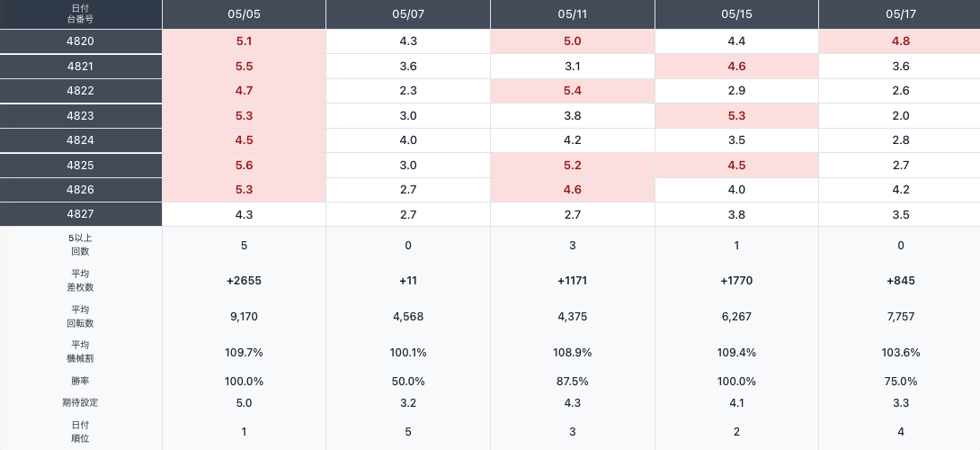Click the 05/17 date header

tap(900, 14)
